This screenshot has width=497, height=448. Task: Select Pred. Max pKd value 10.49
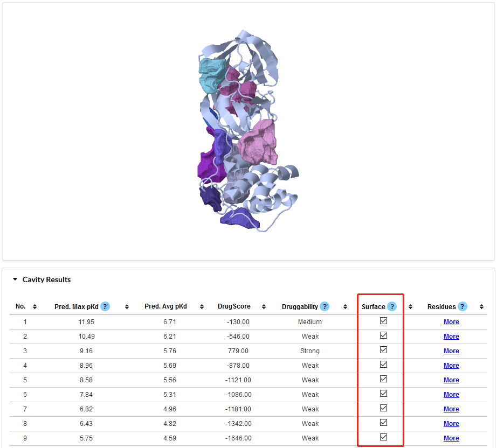click(86, 337)
